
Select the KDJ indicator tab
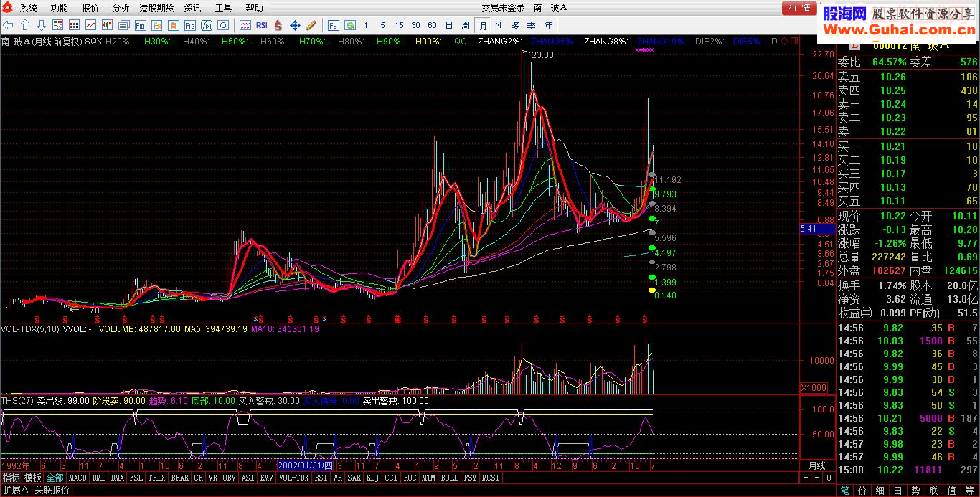point(373,477)
